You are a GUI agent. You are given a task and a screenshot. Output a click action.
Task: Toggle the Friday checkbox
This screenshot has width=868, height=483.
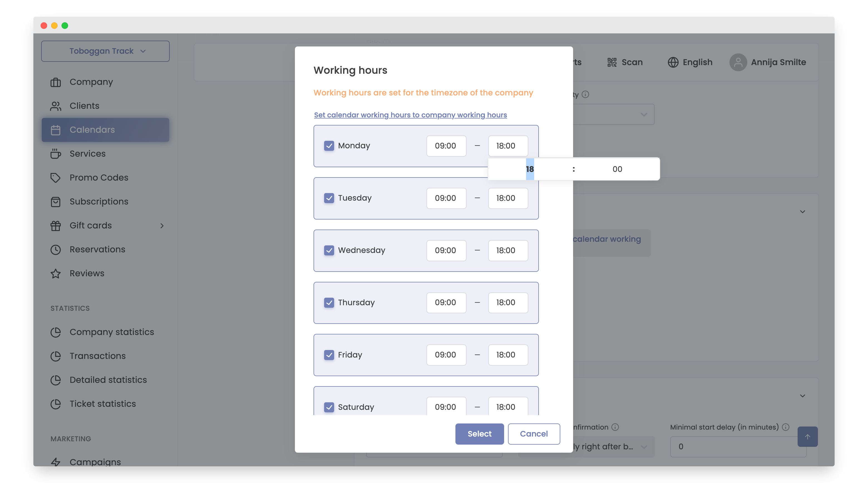tap(329, 354)
